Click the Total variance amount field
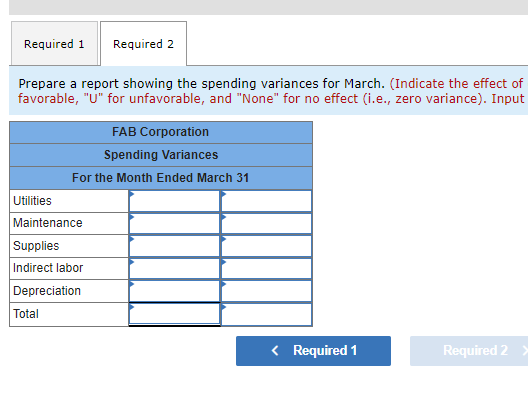This screenshot has width=528, height=417. tap(174, 314)
